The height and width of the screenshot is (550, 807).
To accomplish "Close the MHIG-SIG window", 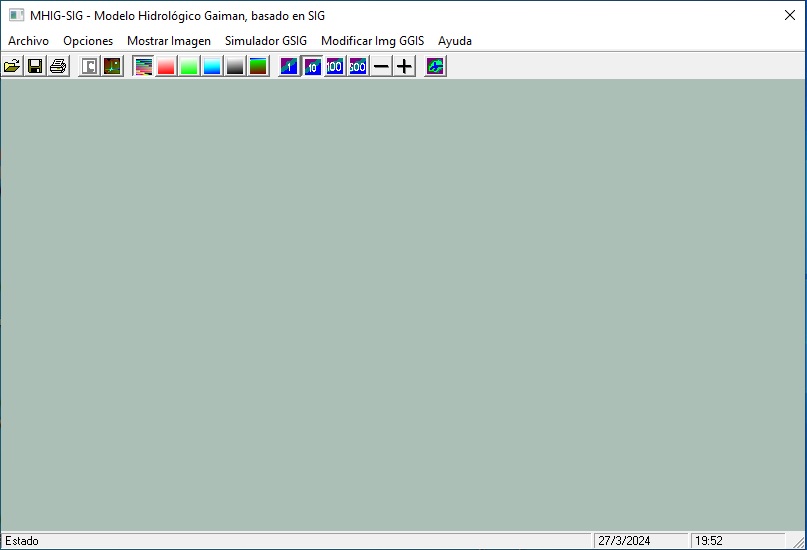I will coord(790,15).
